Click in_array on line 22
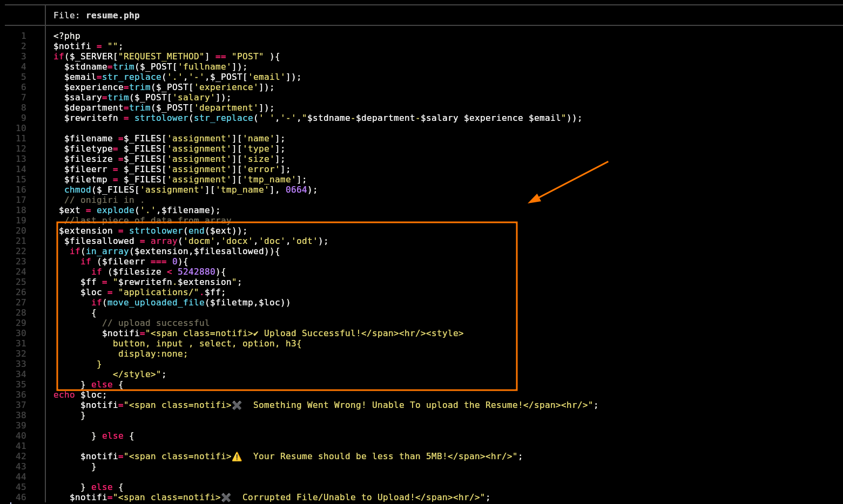Image resolution: width=843 pixels, height=504 pixels. coord(107,251)
